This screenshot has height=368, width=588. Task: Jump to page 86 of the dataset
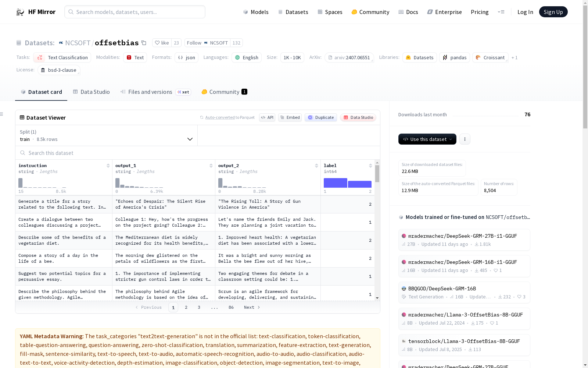pyautogui.click(x=231, y=307)
